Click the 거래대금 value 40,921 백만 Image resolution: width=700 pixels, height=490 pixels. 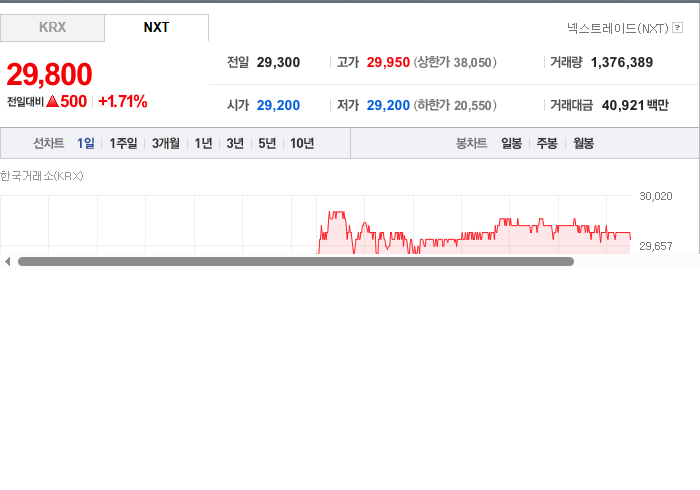[x=635, y=105]
